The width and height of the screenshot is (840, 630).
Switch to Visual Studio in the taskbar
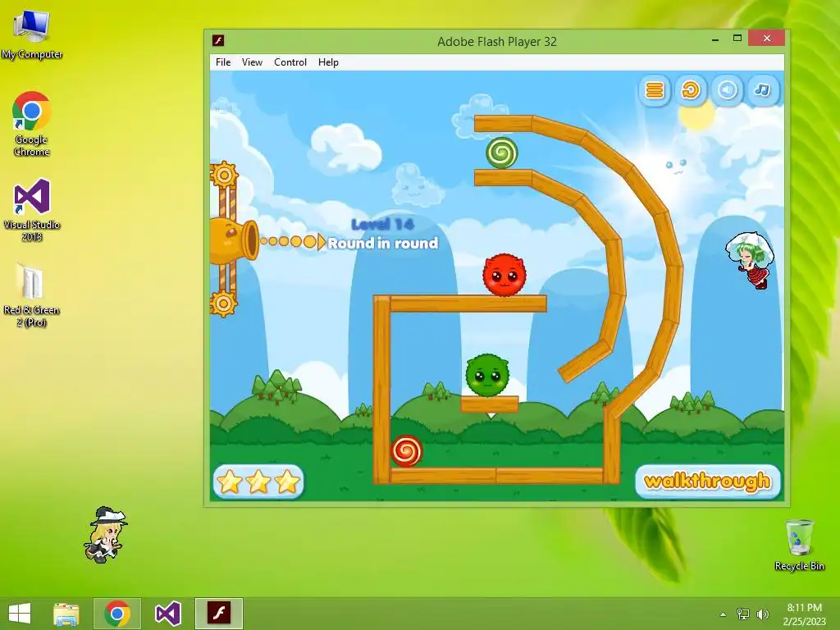click(167, 614)
